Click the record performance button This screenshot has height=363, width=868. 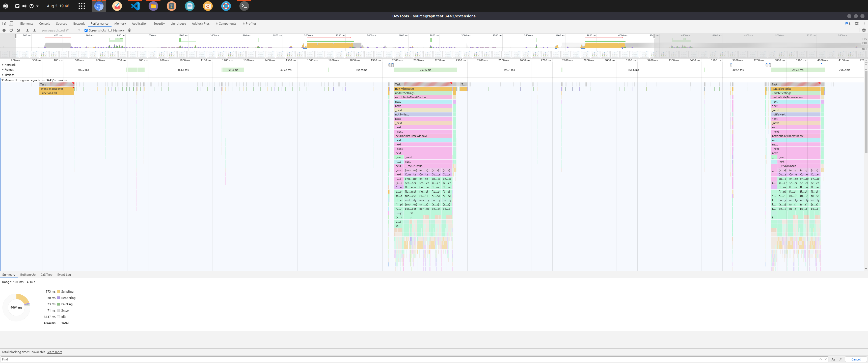click(4, 30)
